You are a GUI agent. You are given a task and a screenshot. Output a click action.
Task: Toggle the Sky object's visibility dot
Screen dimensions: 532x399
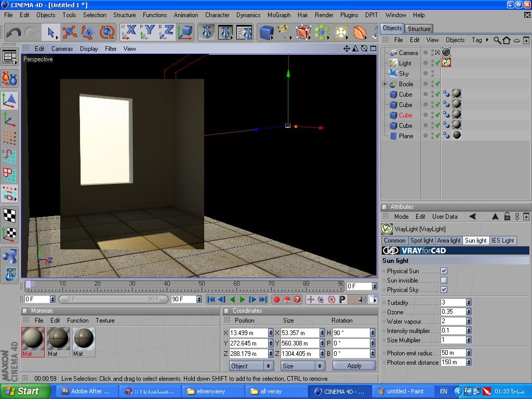[x=425, y=73]
